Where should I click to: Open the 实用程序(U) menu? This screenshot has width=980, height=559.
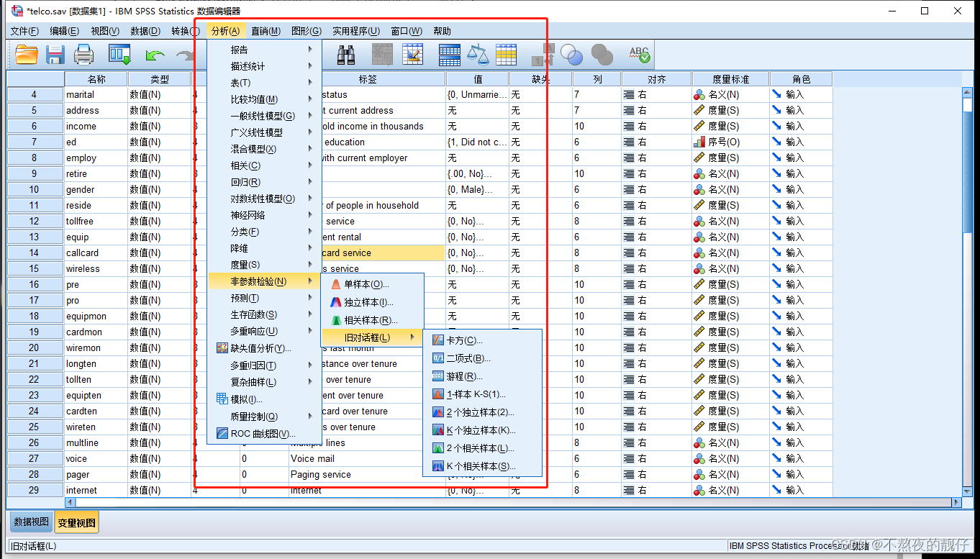[x=355, y=31]
